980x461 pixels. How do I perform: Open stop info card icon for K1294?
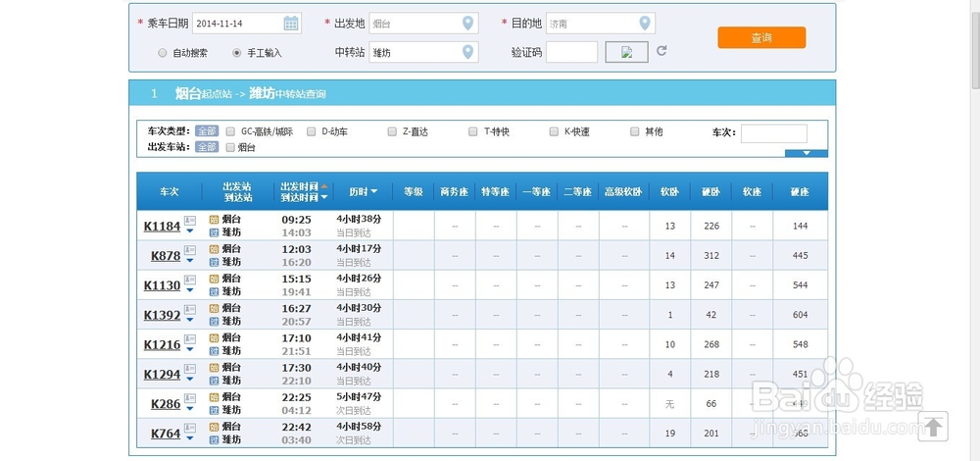pyautogui.click(x=190, y=369)
